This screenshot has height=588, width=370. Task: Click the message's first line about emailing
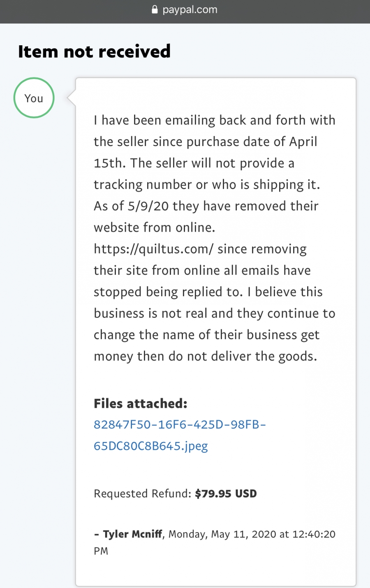point(214,120)
